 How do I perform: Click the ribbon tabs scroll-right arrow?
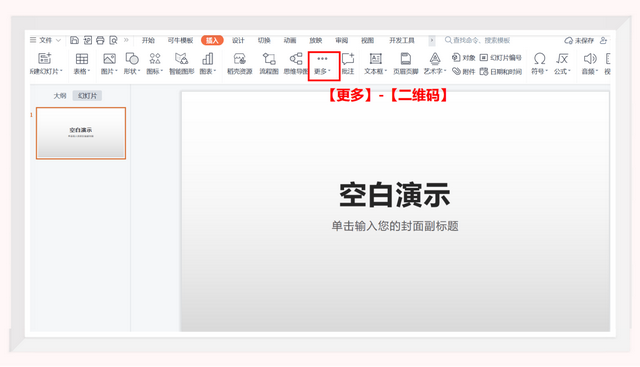[431, 40]
